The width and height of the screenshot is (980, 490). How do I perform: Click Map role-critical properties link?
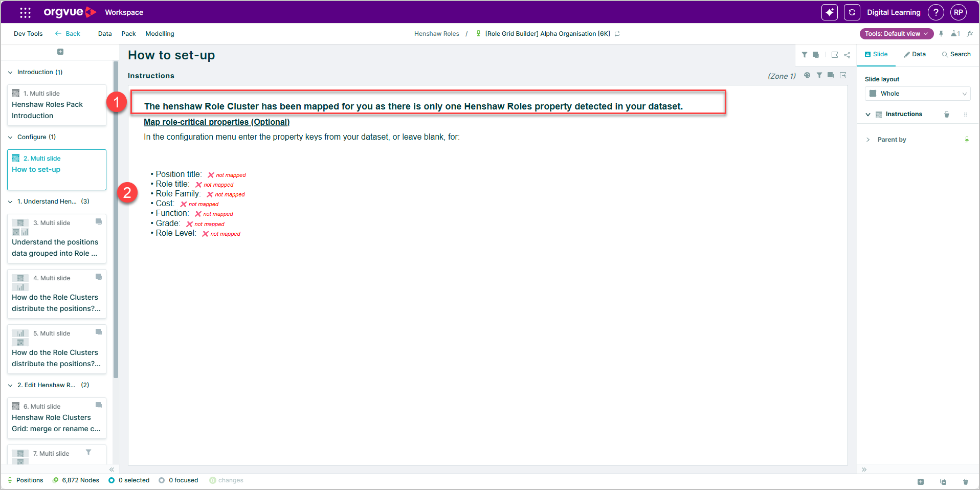(216, 122)
